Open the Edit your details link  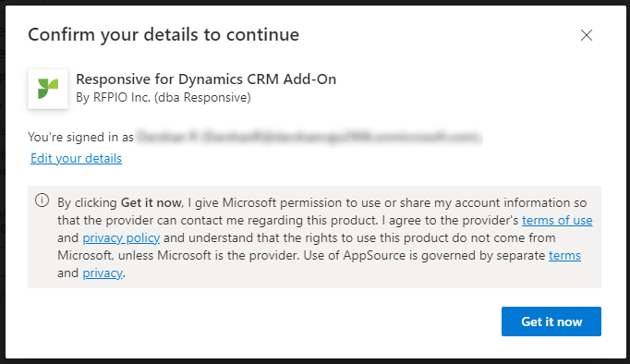(x=76, y=158)
